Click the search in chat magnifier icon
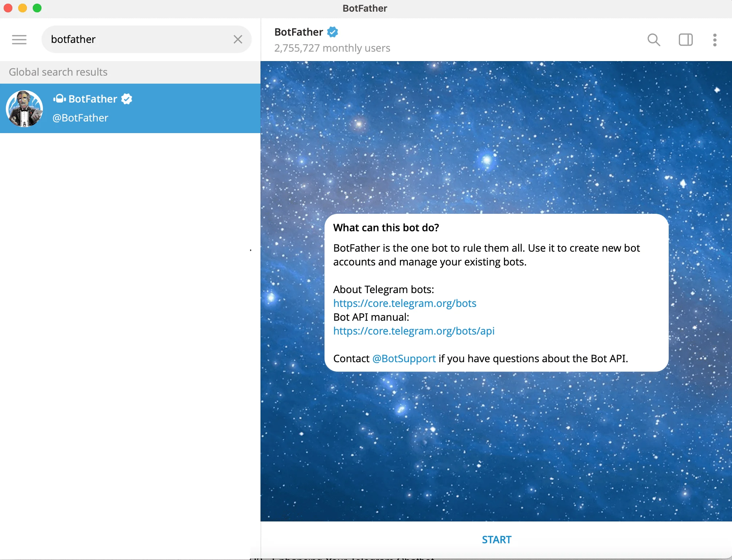This screenshot has width=732, height=560. (653, 40)
